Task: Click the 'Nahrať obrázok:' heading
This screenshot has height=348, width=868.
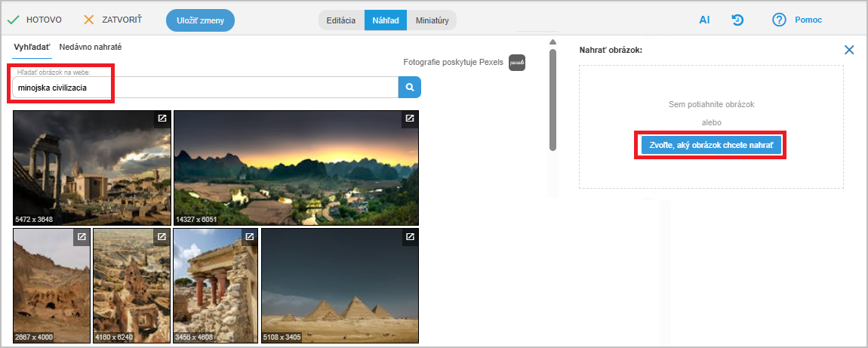Action: coord(611,50)
